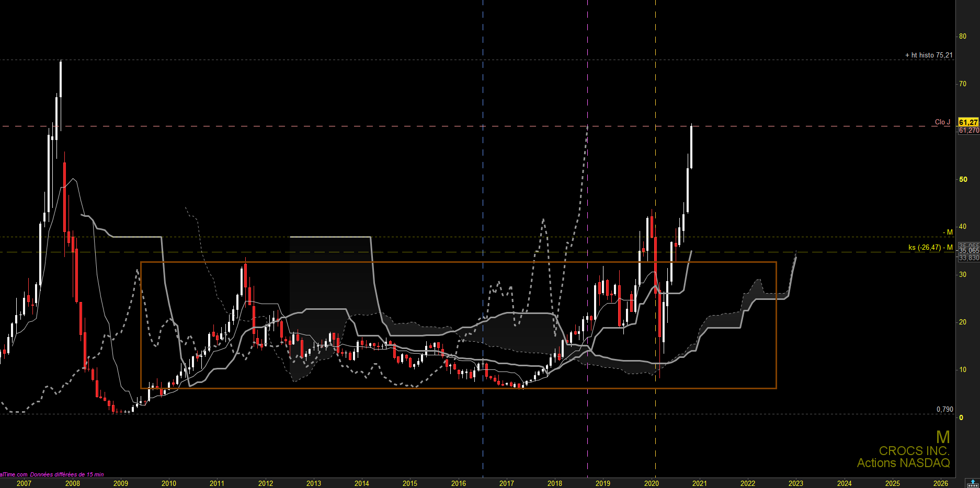The height and width of the screenshot is (488, 980).
Task: Select the 'Actions NASDAQ' market label
Action: 903,463
